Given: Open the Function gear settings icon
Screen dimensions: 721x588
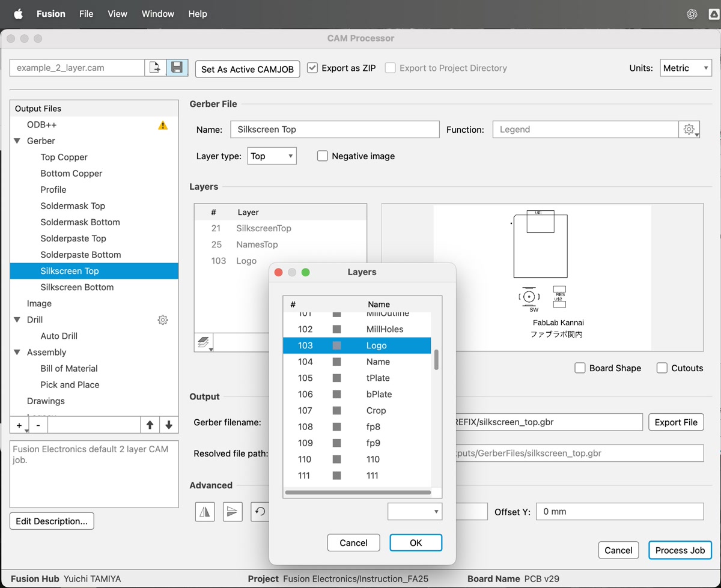Looking at the screenshot, I should tap(689, 129).
